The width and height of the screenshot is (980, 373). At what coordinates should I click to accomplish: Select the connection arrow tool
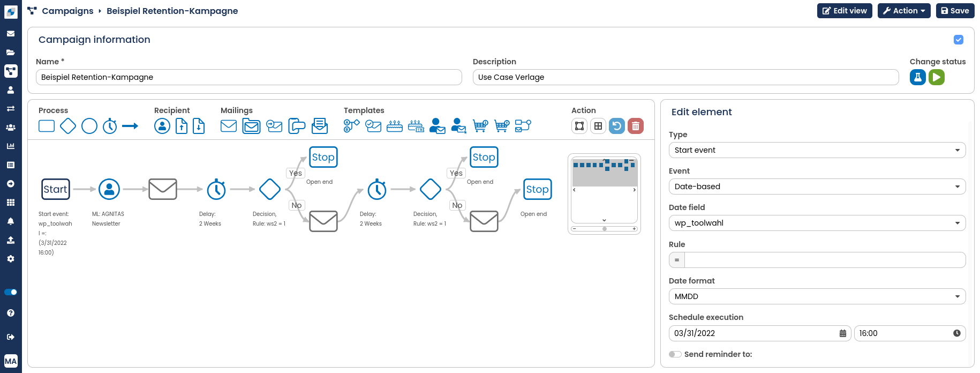130,126
